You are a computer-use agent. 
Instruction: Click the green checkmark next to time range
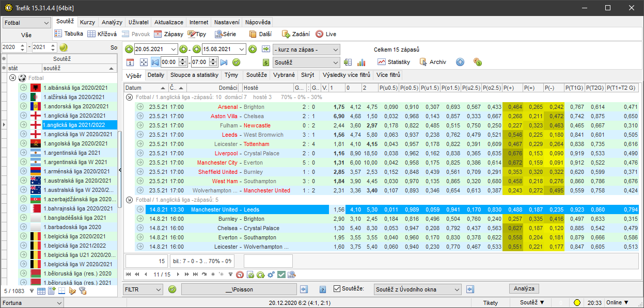pyautogui.click(x=236, y=62)
